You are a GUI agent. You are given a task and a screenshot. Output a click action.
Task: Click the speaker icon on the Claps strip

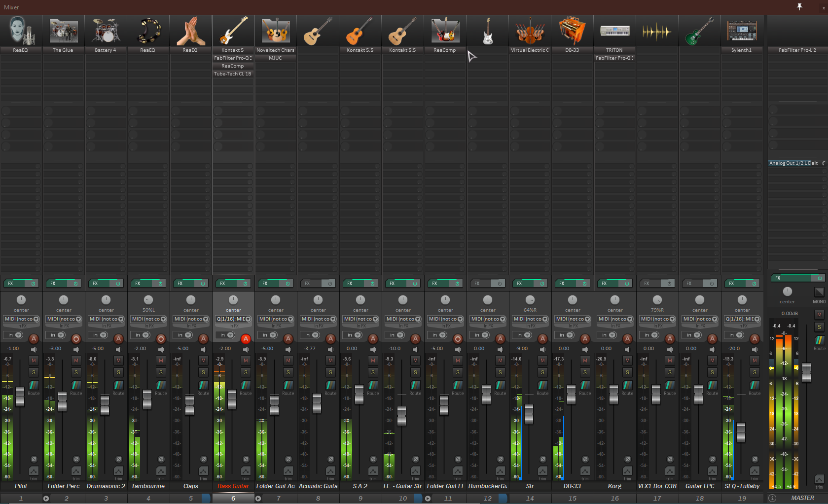pyautogui.click(x=203, y=349)
